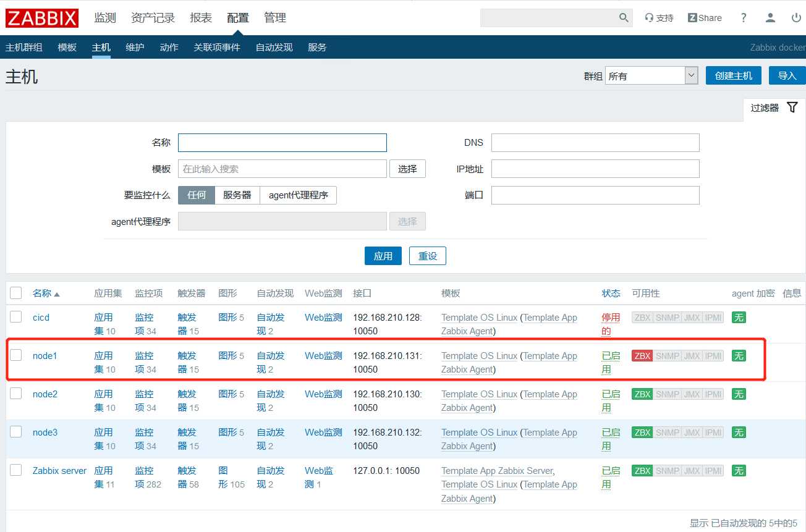Open Template OS Linux link for node2
The image size is (806, 532).
(x=479, y=394)
